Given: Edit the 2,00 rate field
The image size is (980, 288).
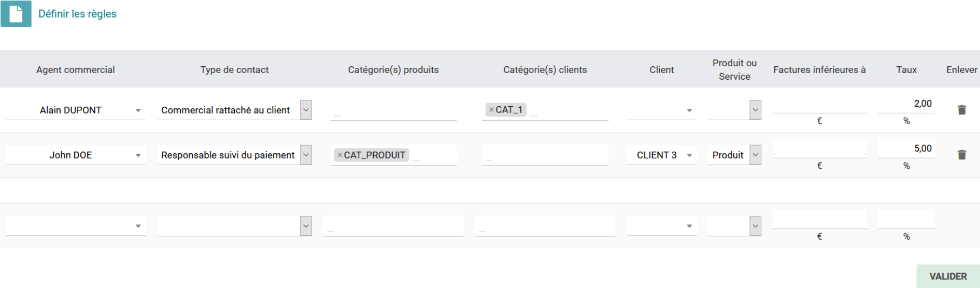Looking at the screenshot, I should [906, 104].
